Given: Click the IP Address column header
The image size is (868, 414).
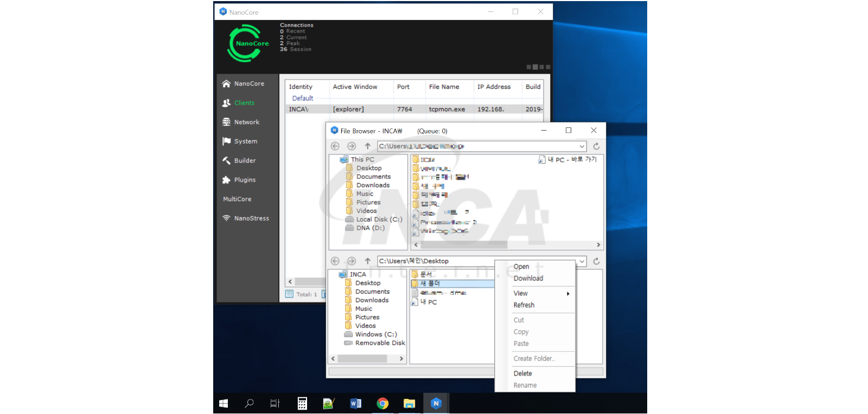Looking at the screenshot, I should click(x=497, y=87).
